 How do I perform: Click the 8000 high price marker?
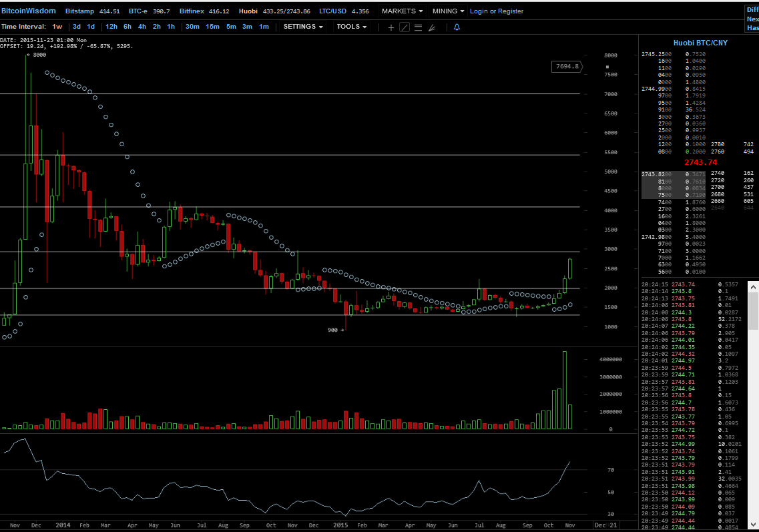(36, 55)
